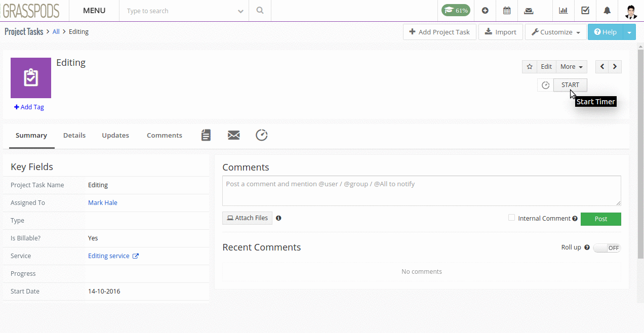Viewport: 644px width, 333px height.
Task: Expand the arrow next to Help
Action: [629, 32]
